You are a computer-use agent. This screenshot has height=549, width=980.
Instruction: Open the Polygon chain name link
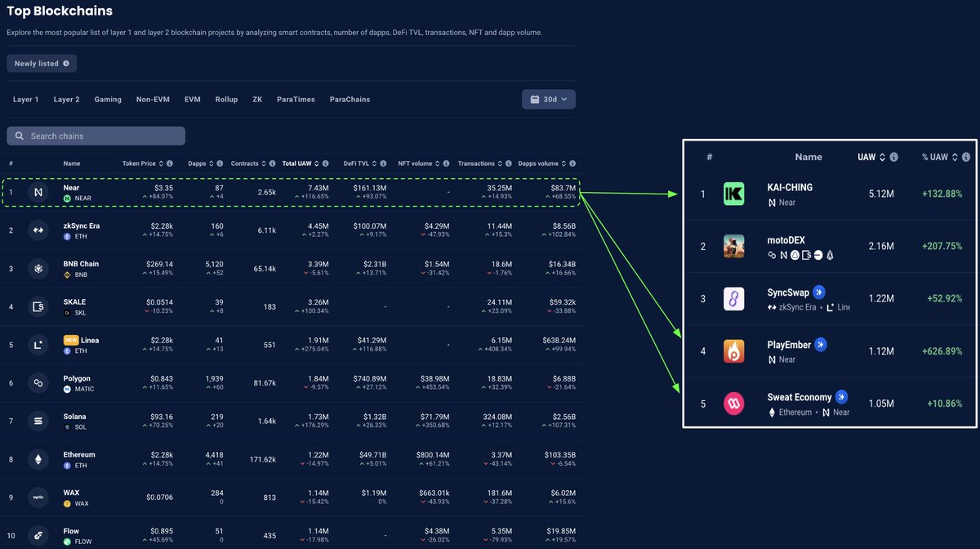coord(77,379)
